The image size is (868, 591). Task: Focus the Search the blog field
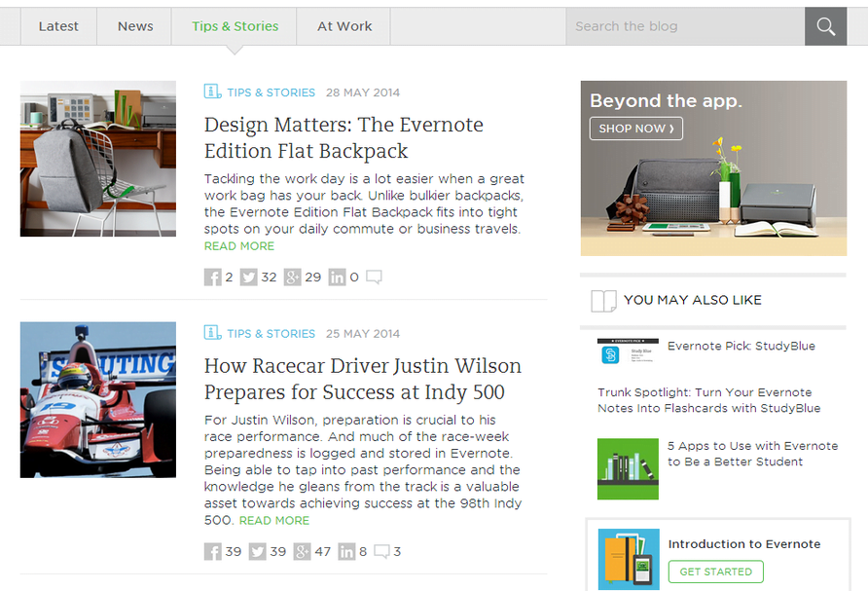[685, 26]
